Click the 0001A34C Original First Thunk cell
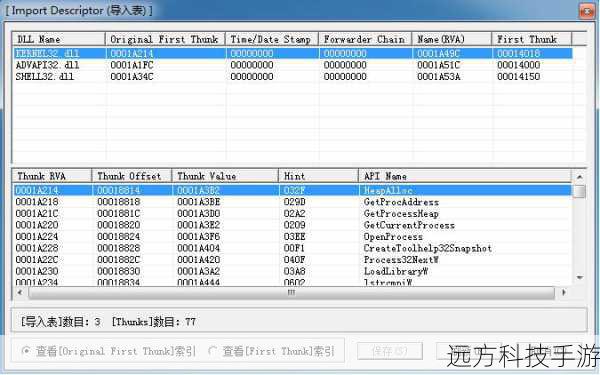This screenshot has width=600, height=375. tap(132, 77)
